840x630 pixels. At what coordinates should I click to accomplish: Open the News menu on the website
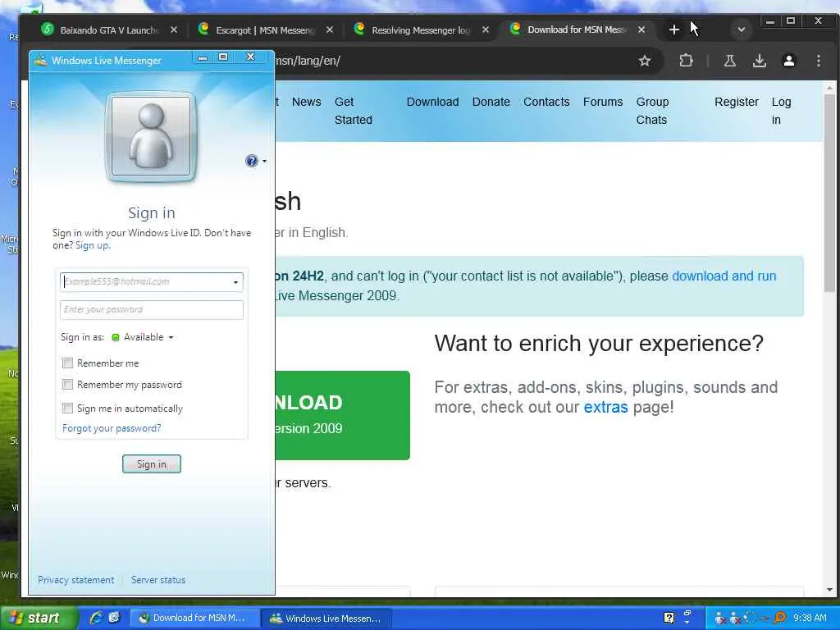point(307,102)
